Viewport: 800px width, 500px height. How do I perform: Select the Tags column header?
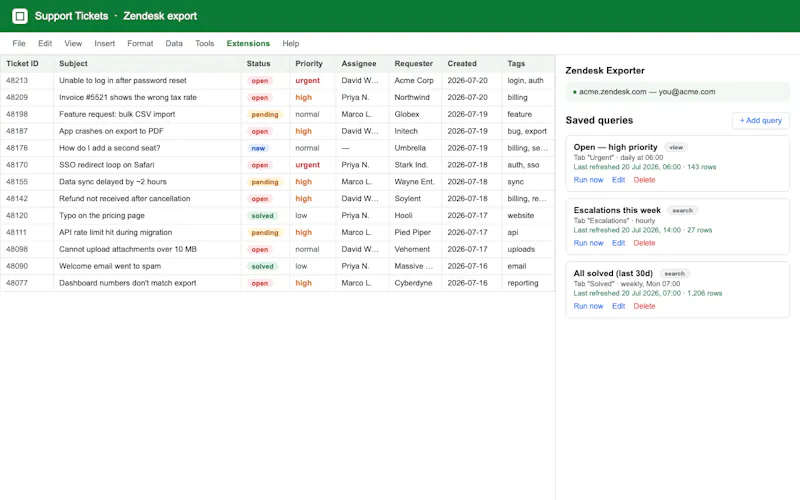click(x=528, y=64)
